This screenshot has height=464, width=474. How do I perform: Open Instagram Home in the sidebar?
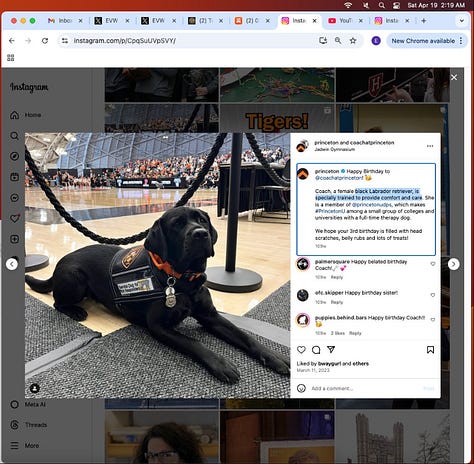[x=25, y=115]
